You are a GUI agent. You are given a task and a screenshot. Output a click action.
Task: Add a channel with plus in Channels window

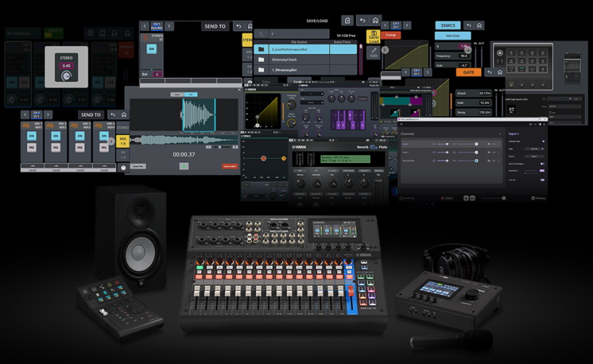500,134
